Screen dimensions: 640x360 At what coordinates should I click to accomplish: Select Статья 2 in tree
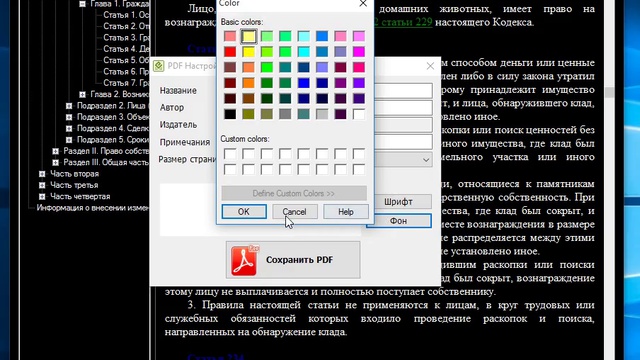click(126, 27)
